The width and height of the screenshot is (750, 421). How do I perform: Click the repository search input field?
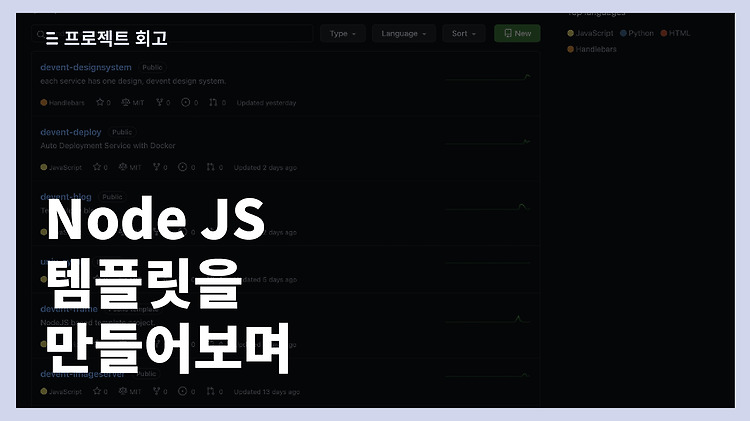172,33
